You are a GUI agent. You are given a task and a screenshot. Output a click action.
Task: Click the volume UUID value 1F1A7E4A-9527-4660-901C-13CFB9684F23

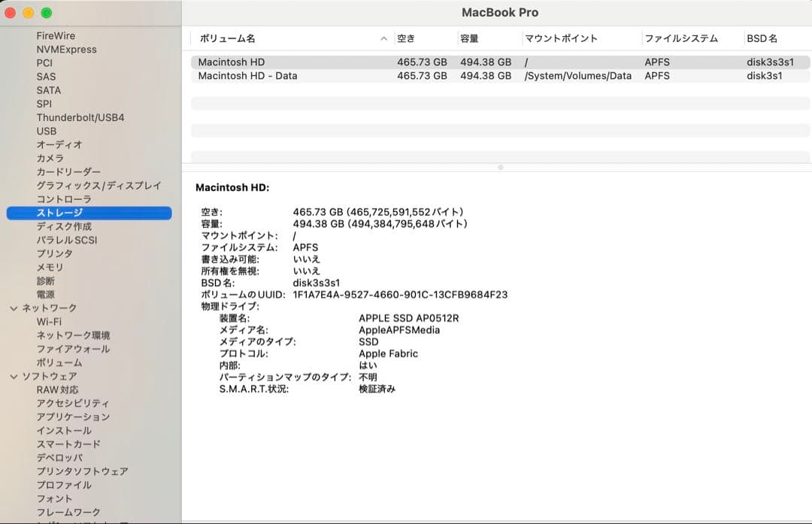click(400, 295)
